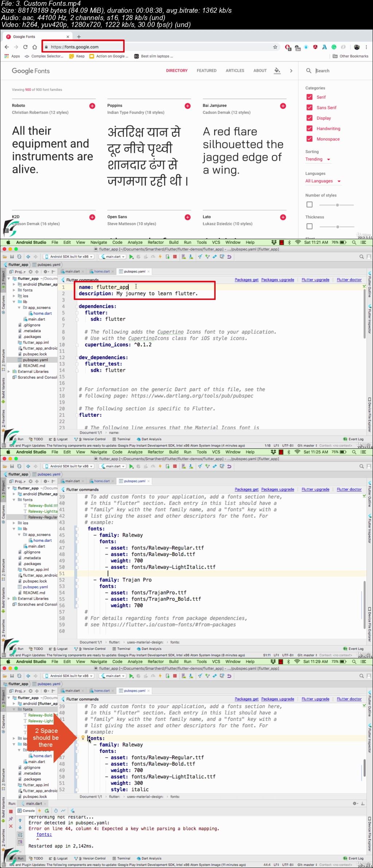
Task: Add the Poppins font family
Action: click(188, 106)
